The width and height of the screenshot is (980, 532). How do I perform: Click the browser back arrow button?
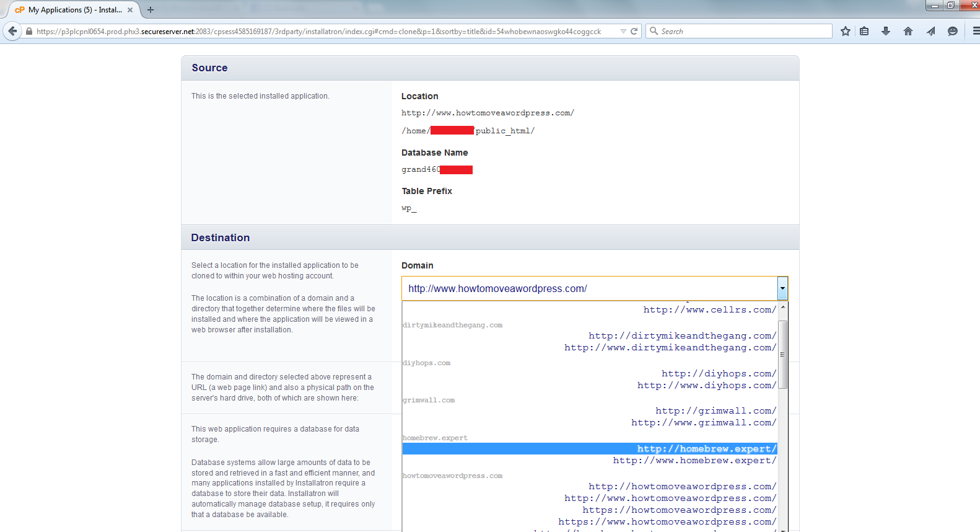tap(12, 31)
